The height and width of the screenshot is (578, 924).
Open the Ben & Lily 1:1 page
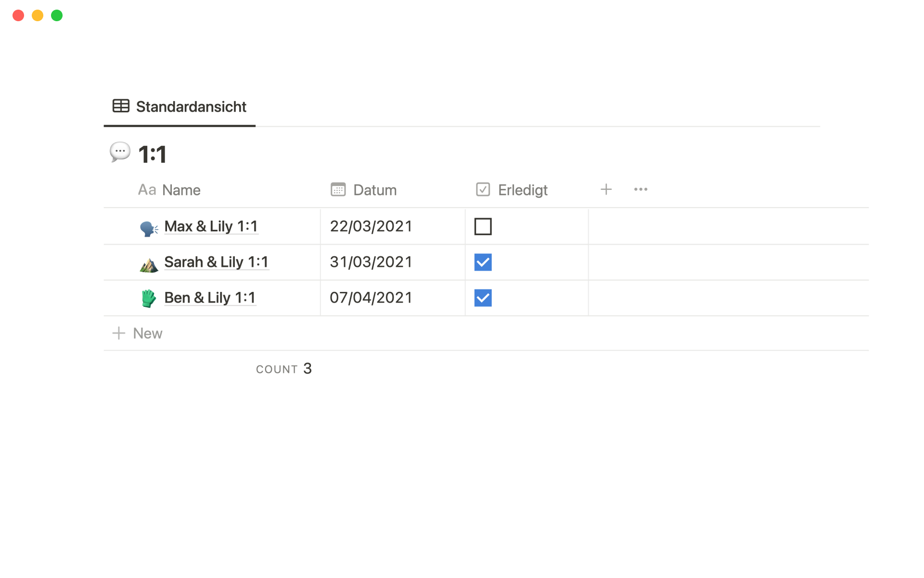pos(209,298)
